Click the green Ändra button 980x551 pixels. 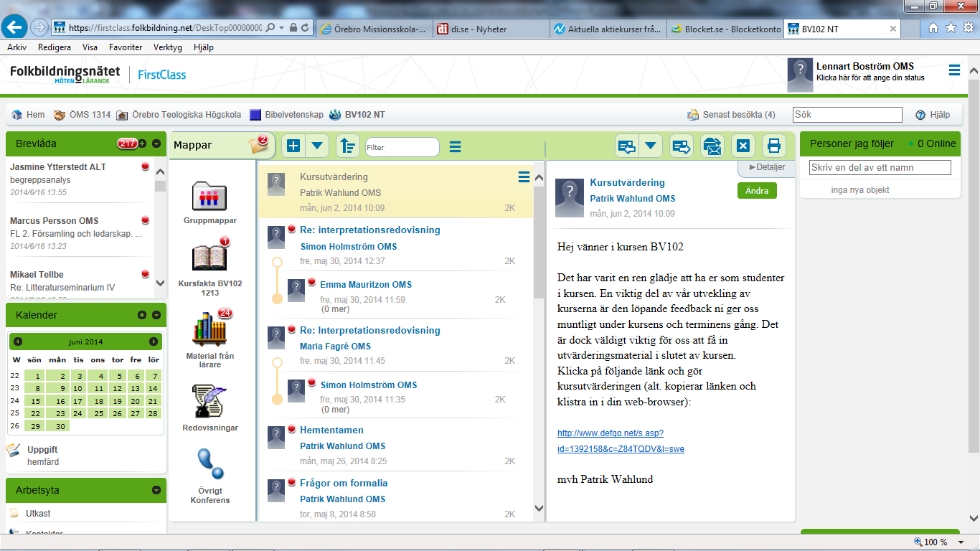coord(757,191)
